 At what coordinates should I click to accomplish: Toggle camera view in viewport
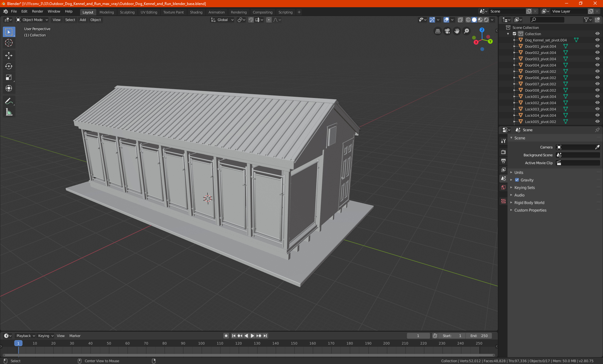(x=447, y=31)
